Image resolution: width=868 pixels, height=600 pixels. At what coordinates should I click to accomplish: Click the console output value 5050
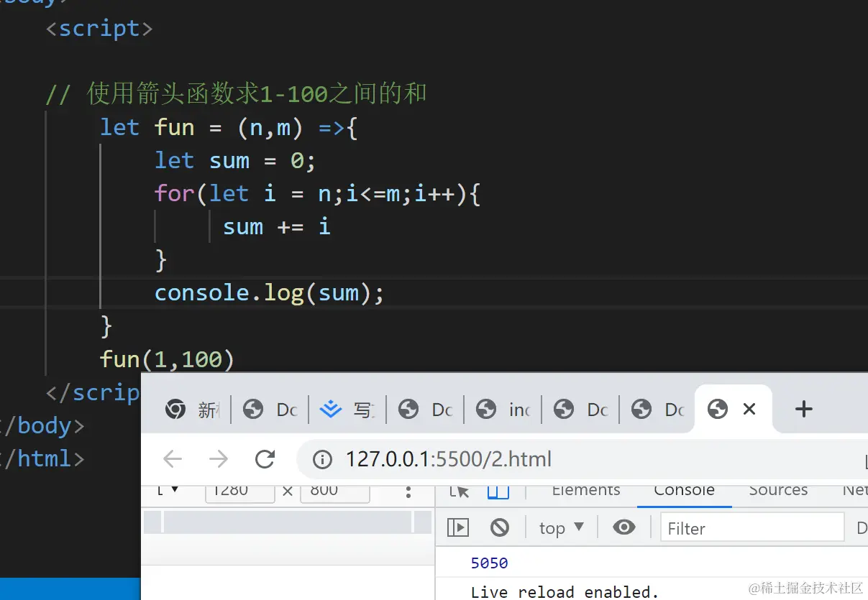pos(489,563)
